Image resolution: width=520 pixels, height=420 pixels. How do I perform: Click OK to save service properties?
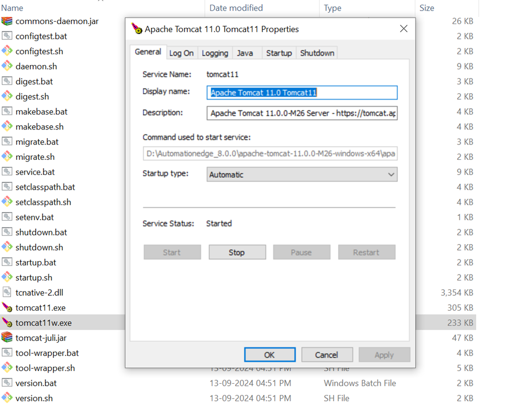(x=269, y=354)
